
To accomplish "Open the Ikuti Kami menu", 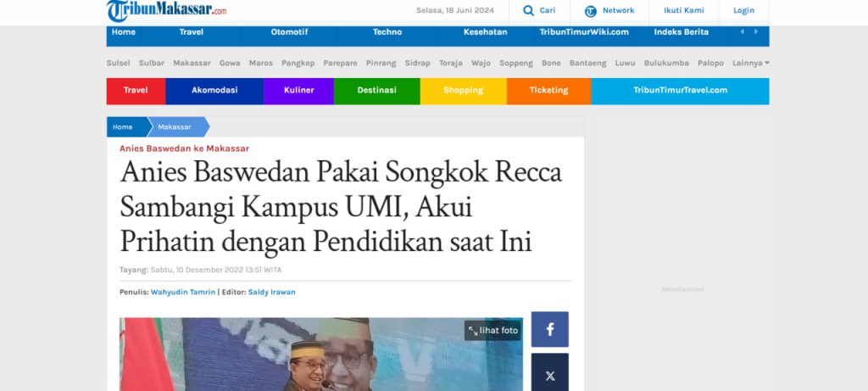I will pos(684,10).
